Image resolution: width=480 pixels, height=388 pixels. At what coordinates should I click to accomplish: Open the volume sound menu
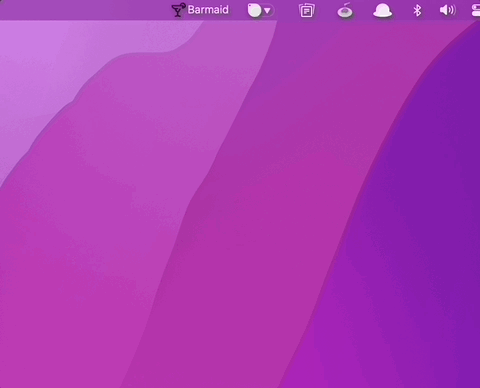(447, 10)
